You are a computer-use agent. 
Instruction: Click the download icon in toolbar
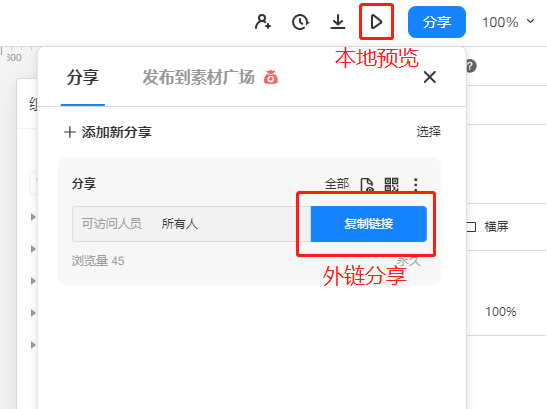(x=338, y=22)
